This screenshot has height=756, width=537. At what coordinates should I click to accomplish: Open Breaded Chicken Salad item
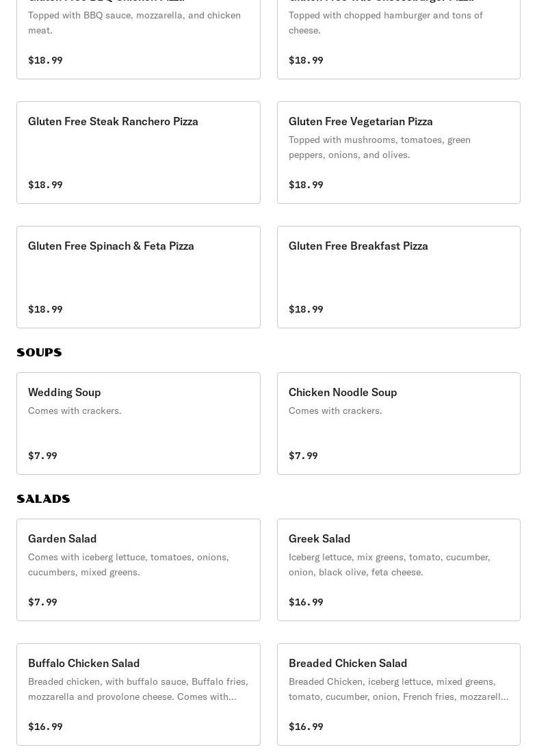399,694
